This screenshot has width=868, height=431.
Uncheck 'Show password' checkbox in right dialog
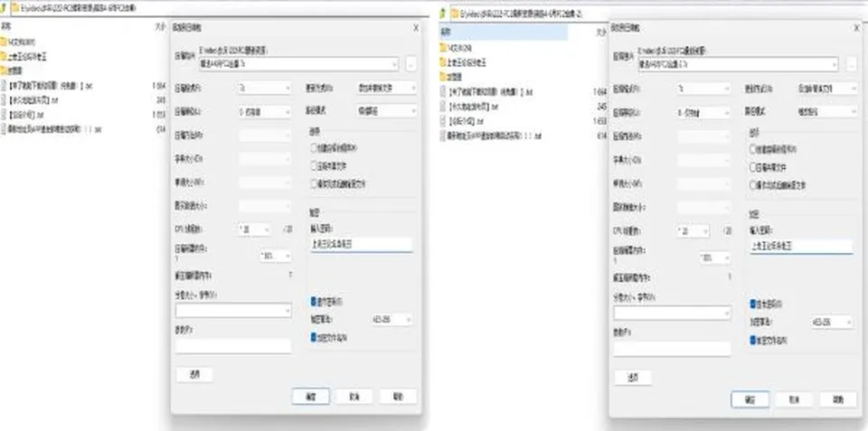pyautogui.click(x=753, y=304)
